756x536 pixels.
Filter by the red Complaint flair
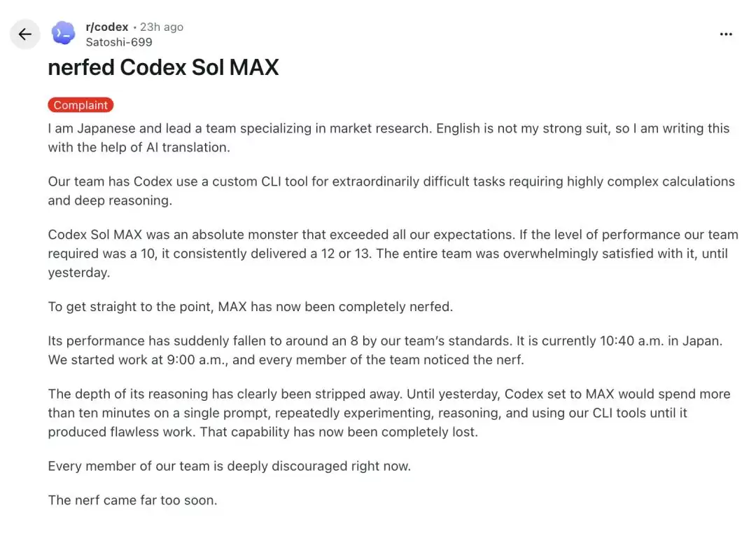pos(80,105)
